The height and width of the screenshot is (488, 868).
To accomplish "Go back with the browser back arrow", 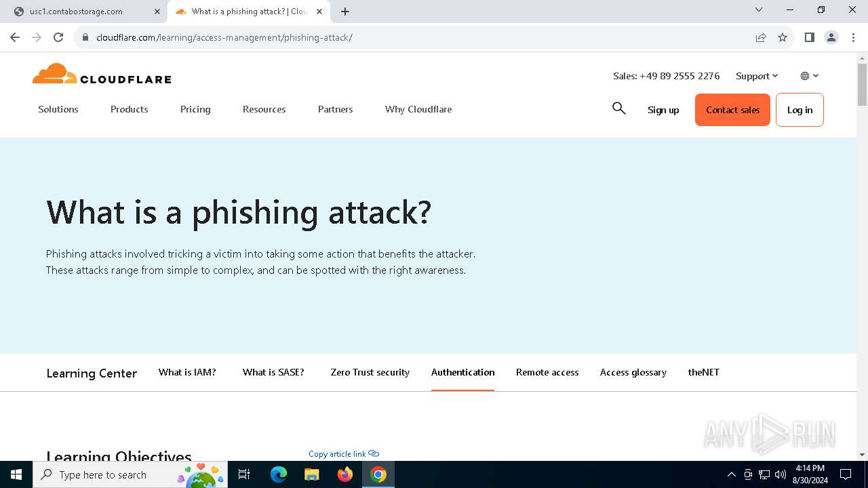I will coord(15,37).
